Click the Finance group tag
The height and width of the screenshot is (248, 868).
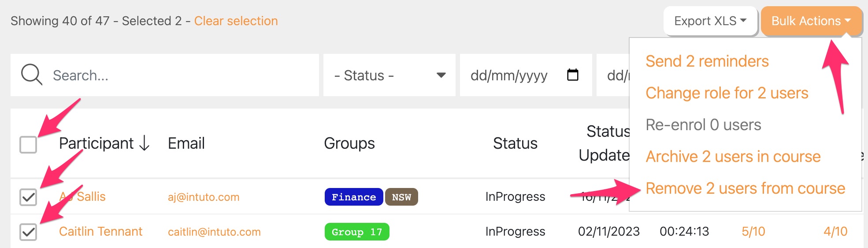[x=353, y=197]
